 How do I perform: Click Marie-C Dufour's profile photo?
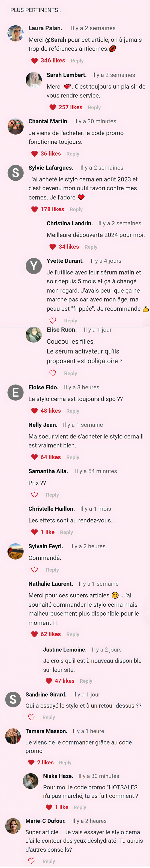tap(13, 826)
